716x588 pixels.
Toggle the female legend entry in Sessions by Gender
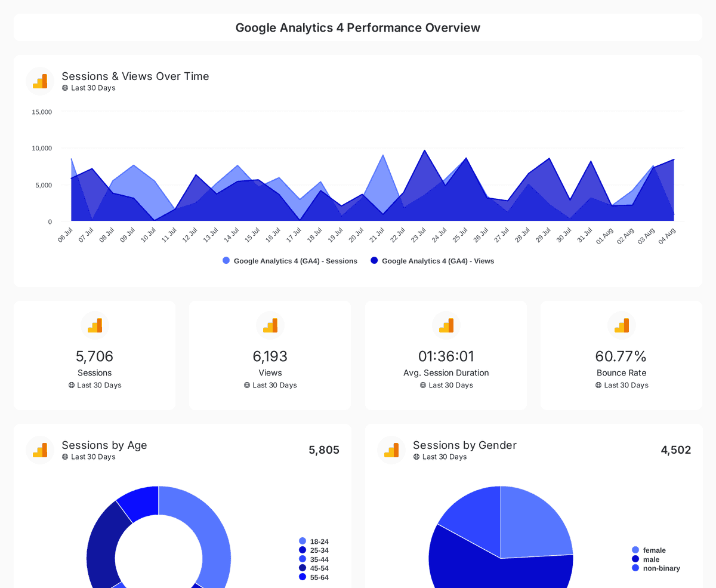[649, 550]
